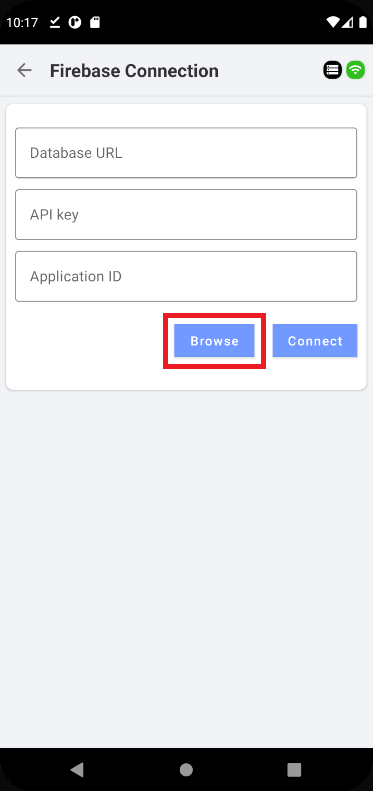Go back using the header arrow
Screen dimensions: 373x791
pyautogui.click(x=24, y=70)
